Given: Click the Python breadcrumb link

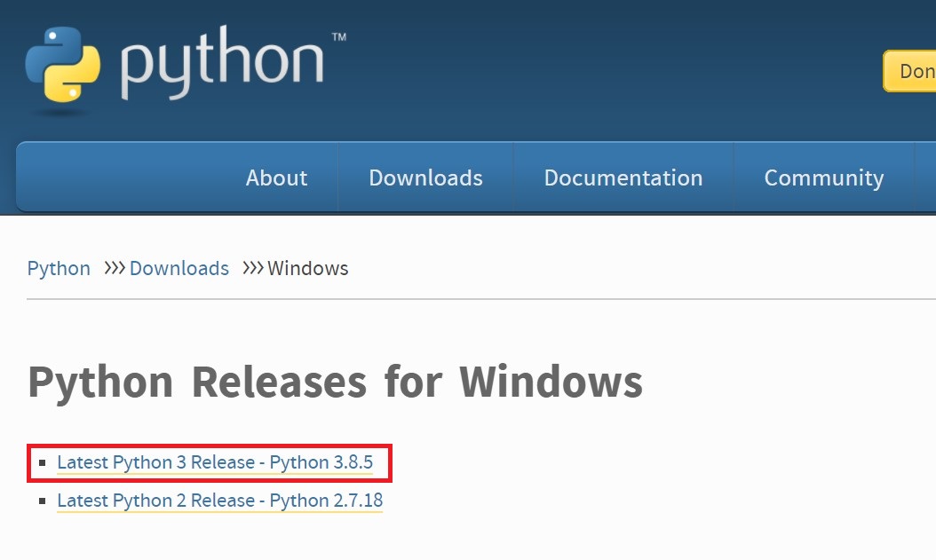Looking at the screenshot, I should 59,269.
